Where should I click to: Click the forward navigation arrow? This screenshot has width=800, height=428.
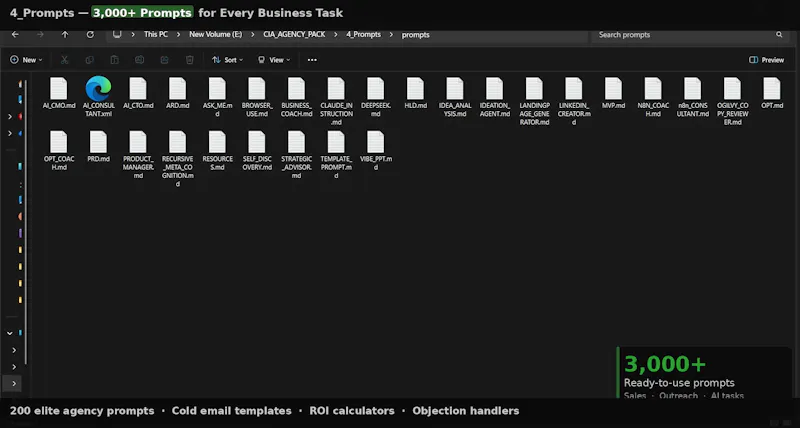[x=40, y=35]
